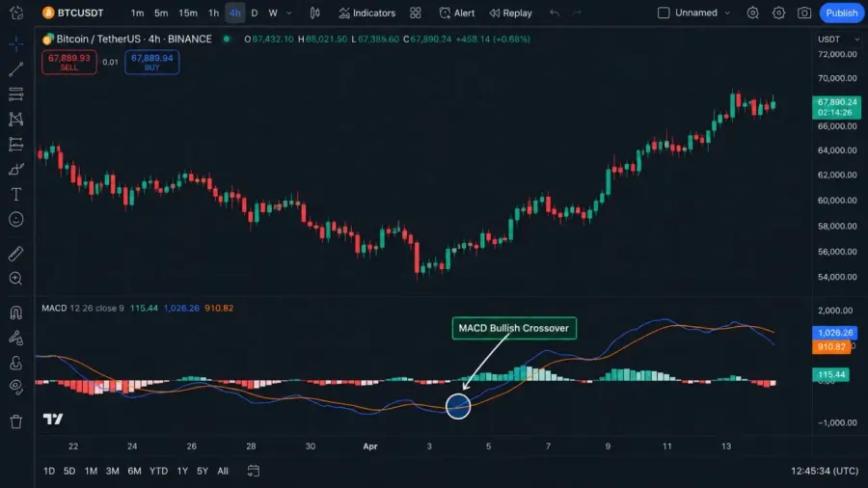
Task: Click the 12:45:34 (UTC) timezone clock
Action: click(x=825, y=471)
